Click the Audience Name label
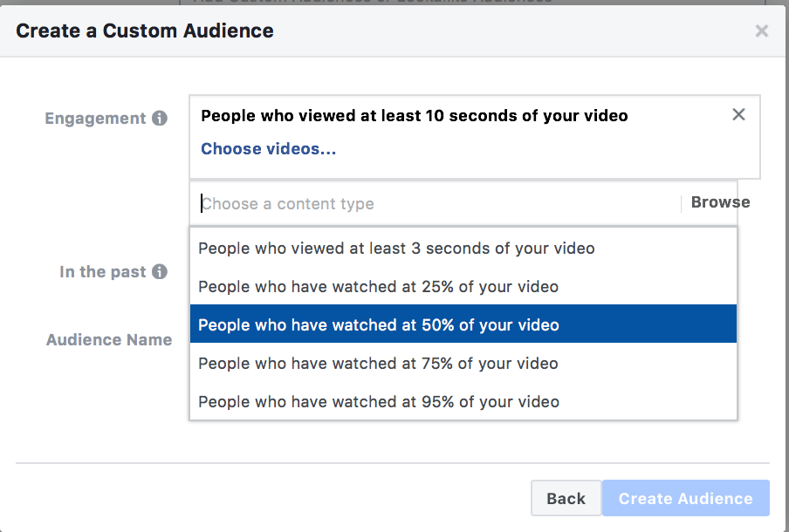This screenshot has width=789, height=532. point(109,340)
